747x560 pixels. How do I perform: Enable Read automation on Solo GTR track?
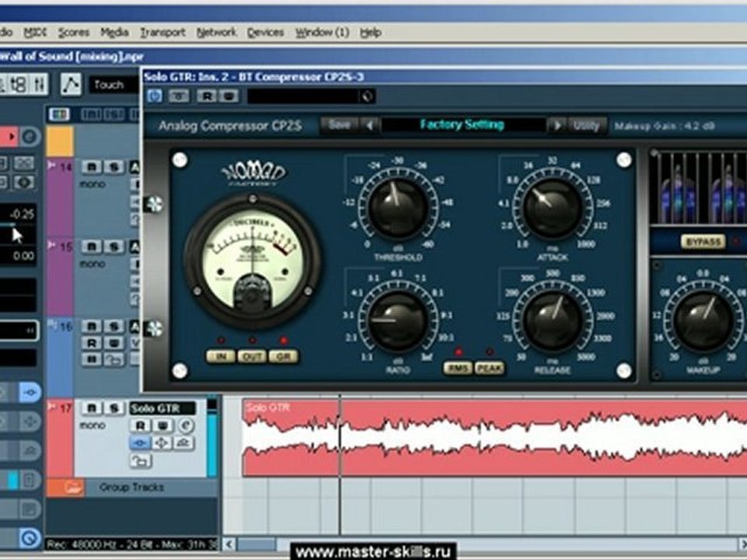point(140,425)
